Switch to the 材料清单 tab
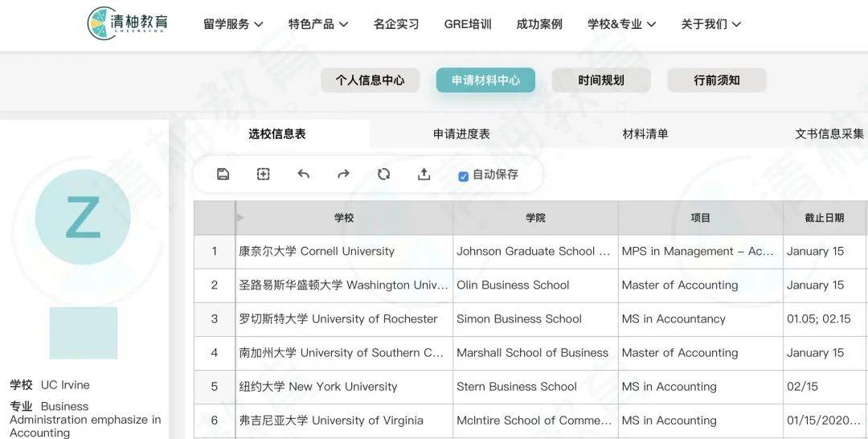The width and height of the screenshot is (868, 439). (x=645, y=133)
